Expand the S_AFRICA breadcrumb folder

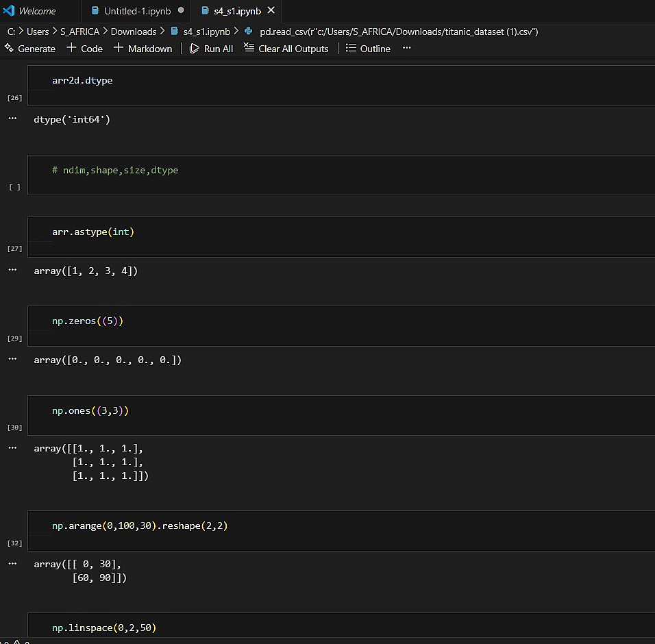(x=80, y=32)
